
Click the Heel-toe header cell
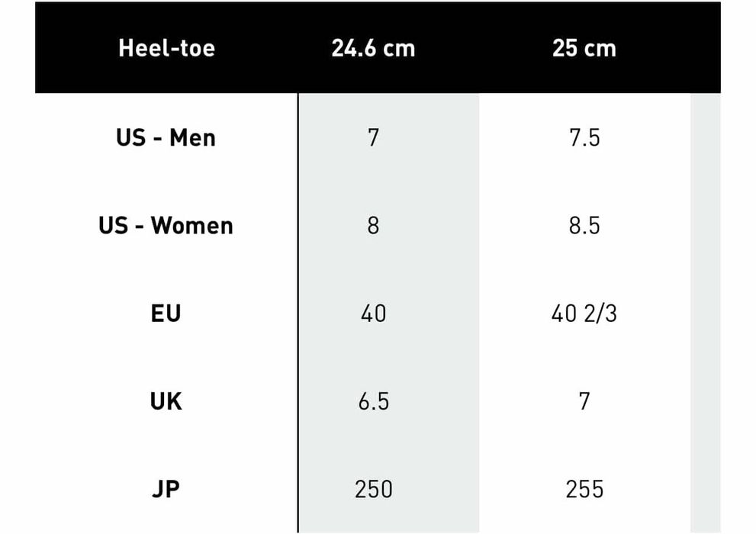166,48
